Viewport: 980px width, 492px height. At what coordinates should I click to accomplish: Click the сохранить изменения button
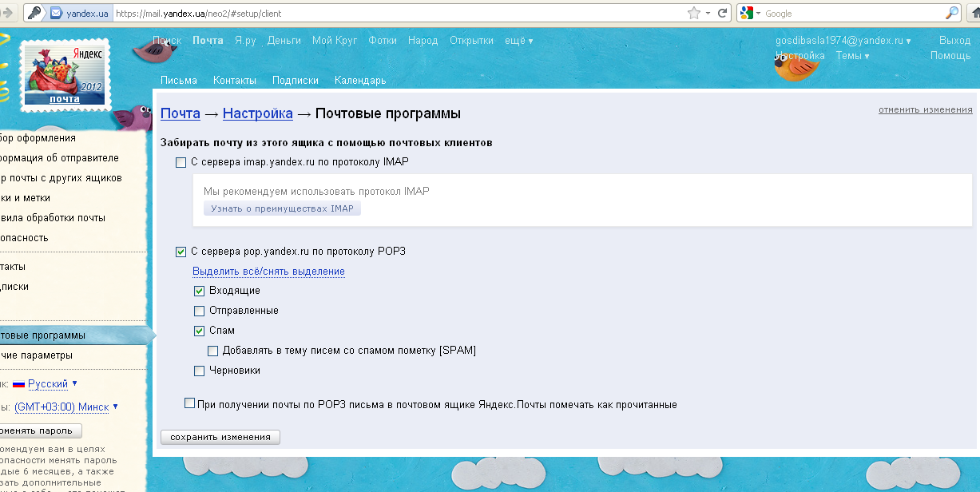click(x=220, y=437)
